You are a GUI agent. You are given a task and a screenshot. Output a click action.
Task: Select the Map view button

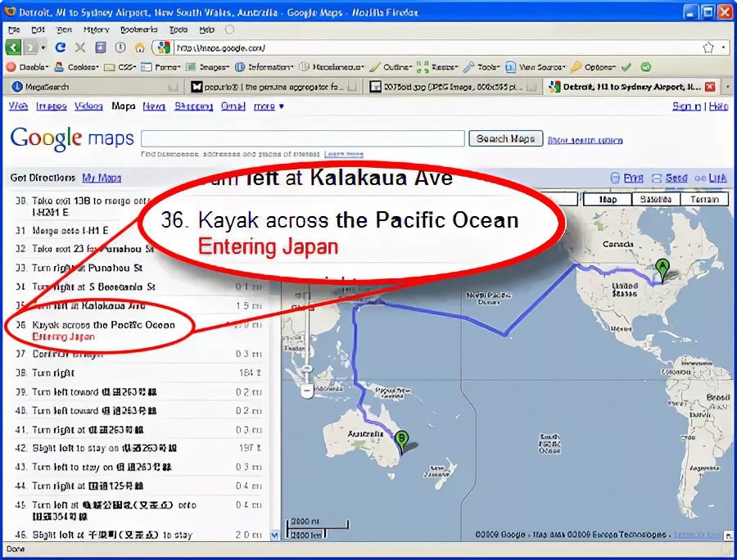click(608, 199)
